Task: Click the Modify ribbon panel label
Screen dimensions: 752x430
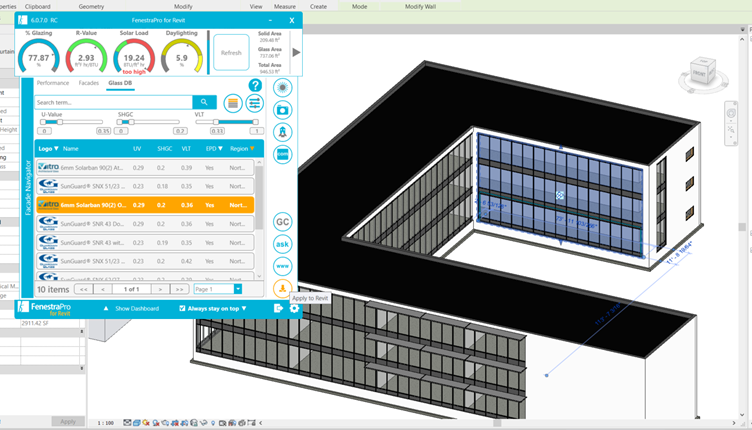Action: [x=183, y=7]
